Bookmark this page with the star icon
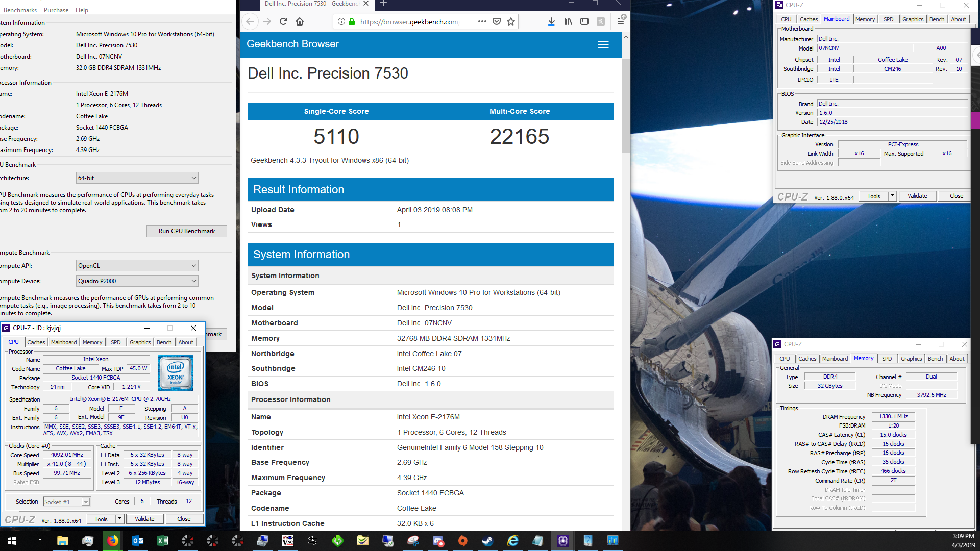 pyautogui.click(x=511, y=21)
